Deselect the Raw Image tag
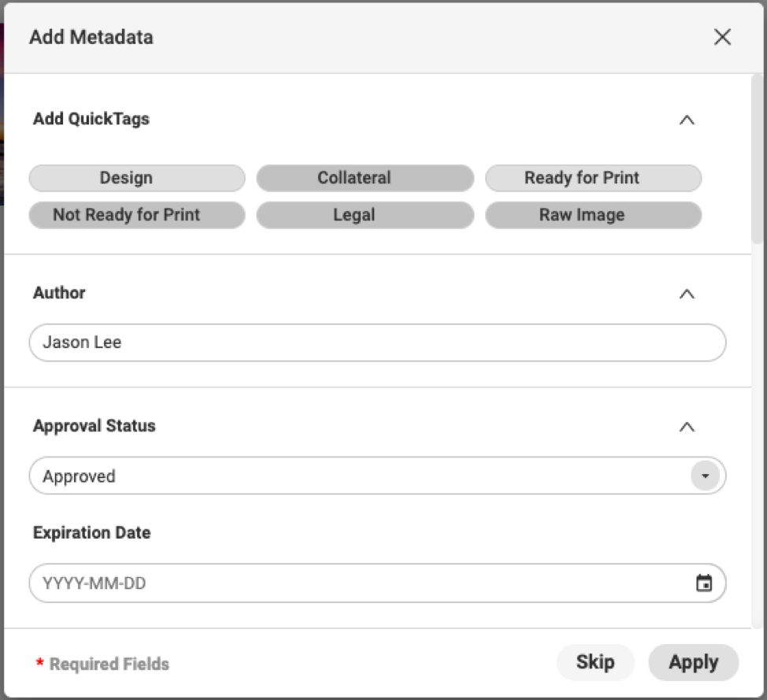This screenshot has height=700, width=767. pos(593,214)
